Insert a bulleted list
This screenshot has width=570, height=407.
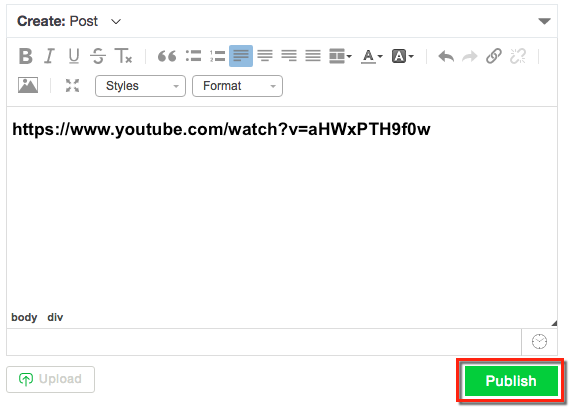[x=193, y=56]
